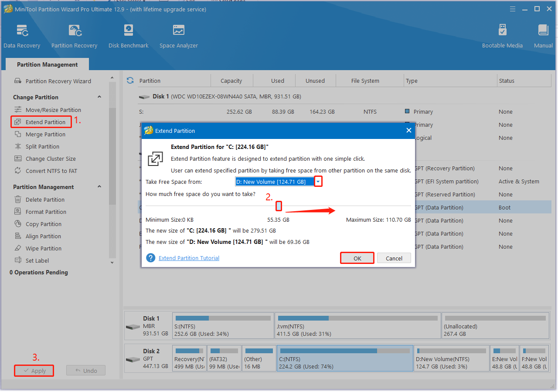Open Disk Benchmark tool
This screenshot has width=558, height=392.
point(129,37)
